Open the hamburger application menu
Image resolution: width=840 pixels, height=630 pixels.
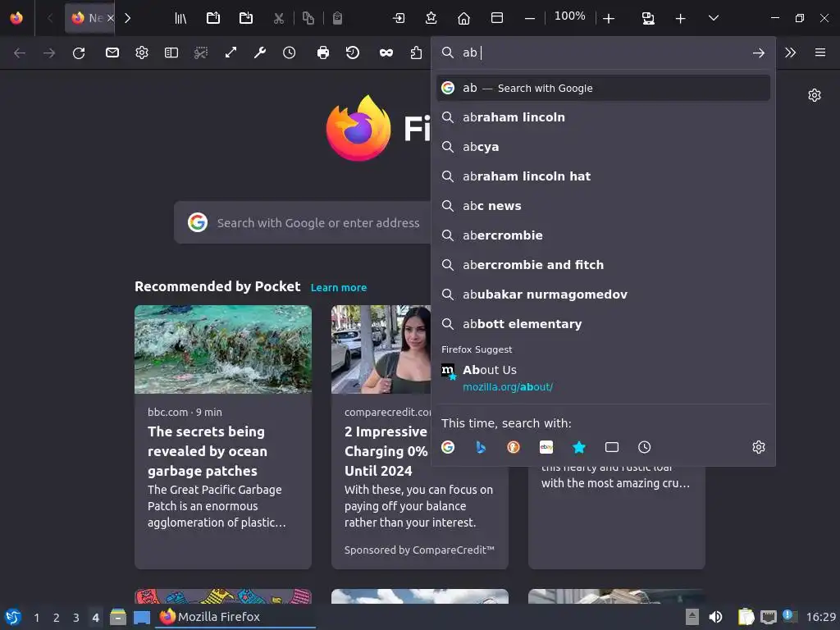click(x=820, y=52)
